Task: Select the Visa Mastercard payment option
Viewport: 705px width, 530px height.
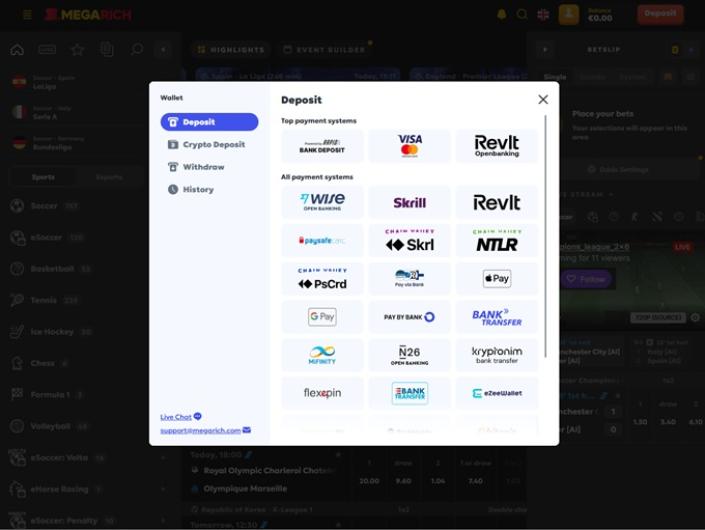Action: pos(409,146)
